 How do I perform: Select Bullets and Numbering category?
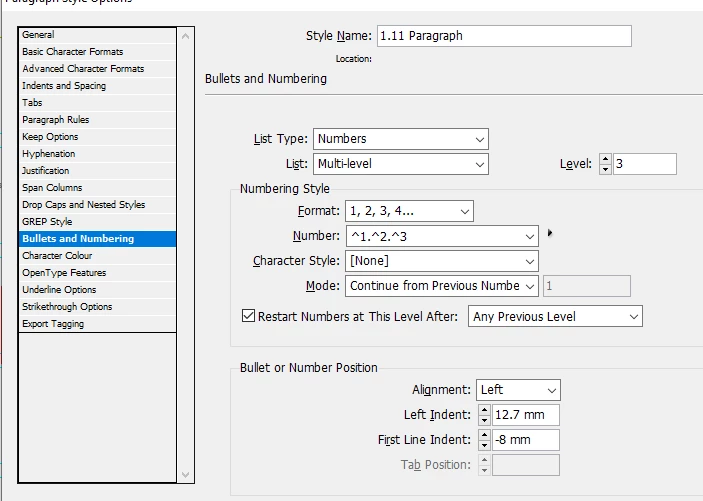pyautogui.click(x=97, y=239)
